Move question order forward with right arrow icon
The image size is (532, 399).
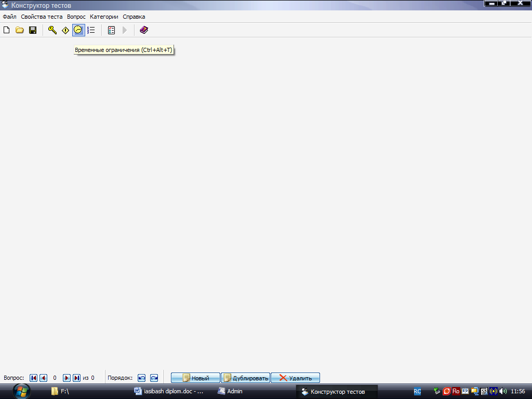(x=154, y=378)
